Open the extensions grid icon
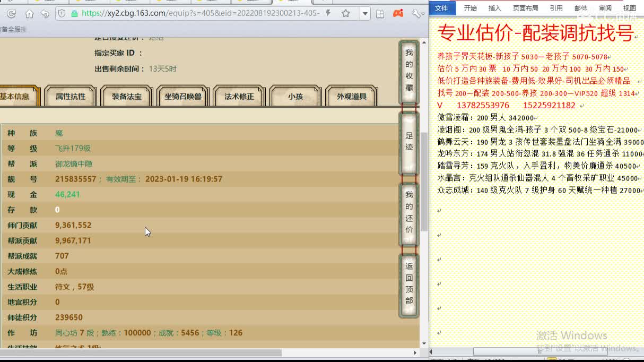This screenshot has width=644, height=362. pyautogui.click(x=380, y=14)
